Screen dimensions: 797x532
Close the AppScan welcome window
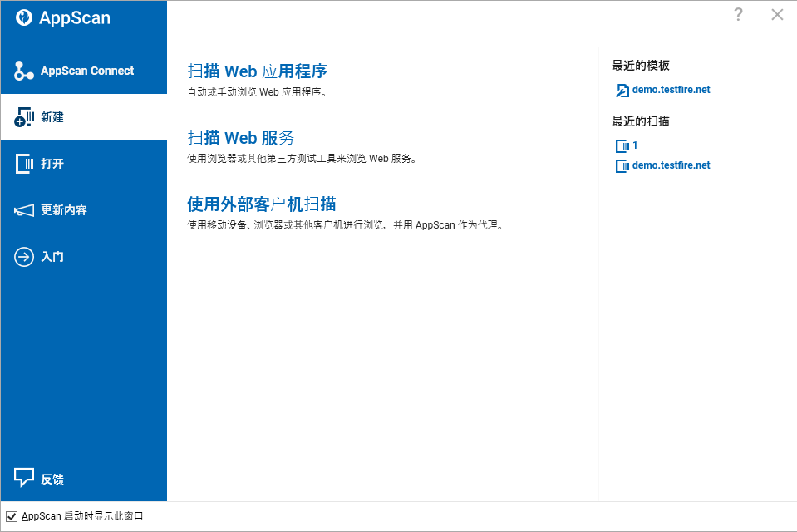(x=777, y=15)
